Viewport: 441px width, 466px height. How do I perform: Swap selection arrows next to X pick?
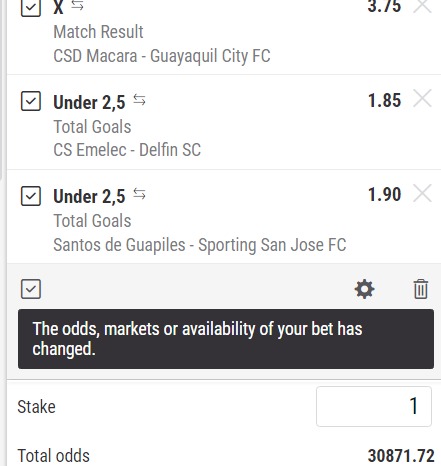[x=77, y=5]
